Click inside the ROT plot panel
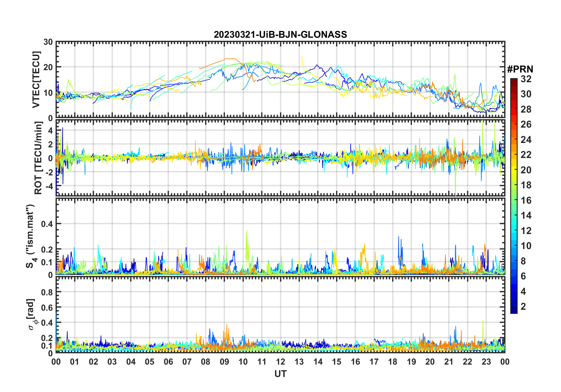Screen dimensions: 561x392 tap(280, 157)
